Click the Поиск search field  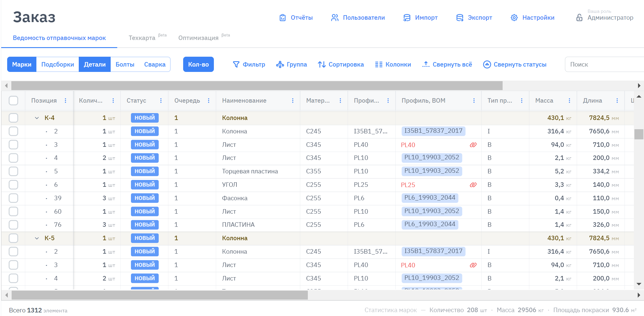pyautogui.click(x=604, y=64)
